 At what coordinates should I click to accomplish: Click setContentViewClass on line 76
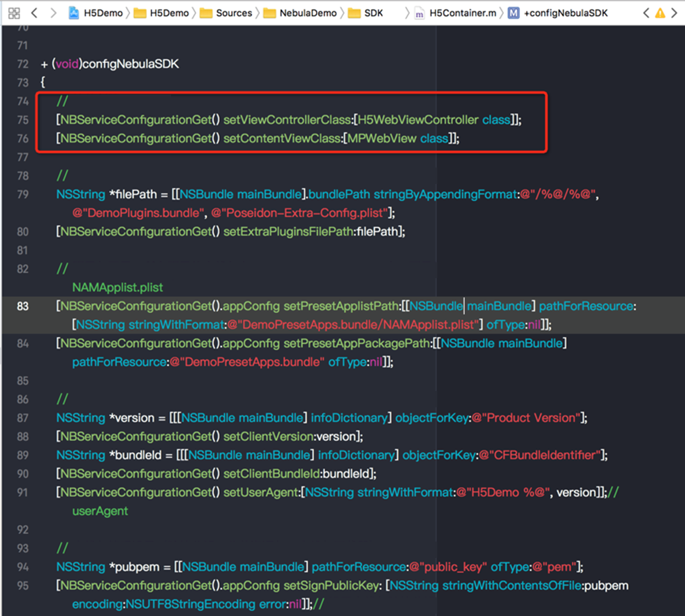[x=282, y=139]
